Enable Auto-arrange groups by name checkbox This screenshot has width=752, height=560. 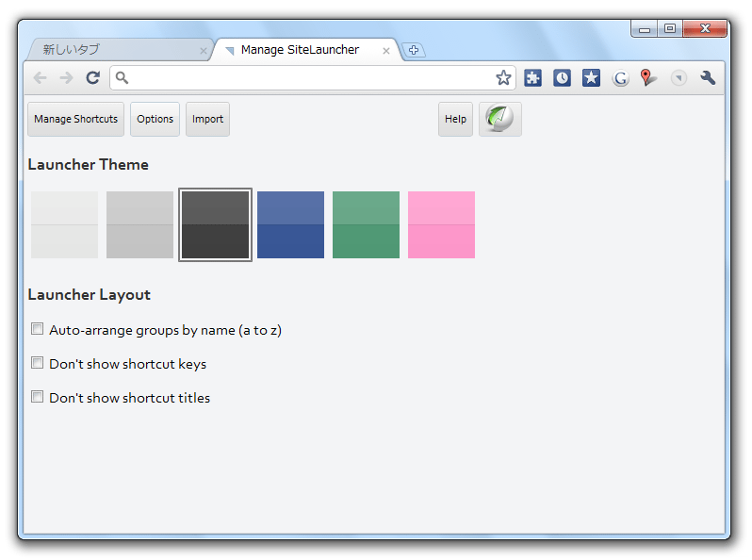(37, 329)
